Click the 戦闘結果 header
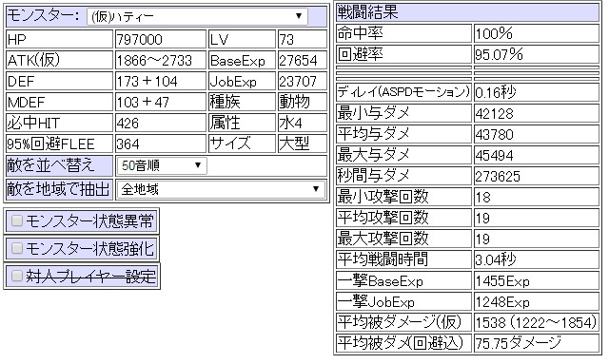 [x=368, y=12]
